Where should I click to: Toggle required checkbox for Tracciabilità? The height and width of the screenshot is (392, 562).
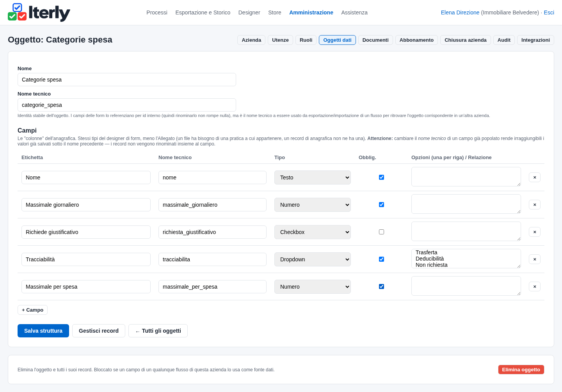pyautogui.click(x=381, y=259)
